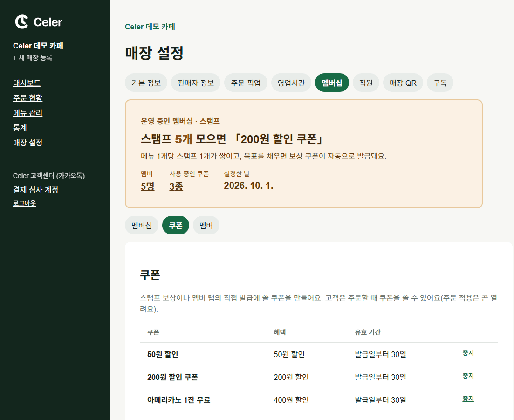The image size is (514, 420).
Task: Stop the 200원 할인 쿠폰 with 중지
Action: 468,376
